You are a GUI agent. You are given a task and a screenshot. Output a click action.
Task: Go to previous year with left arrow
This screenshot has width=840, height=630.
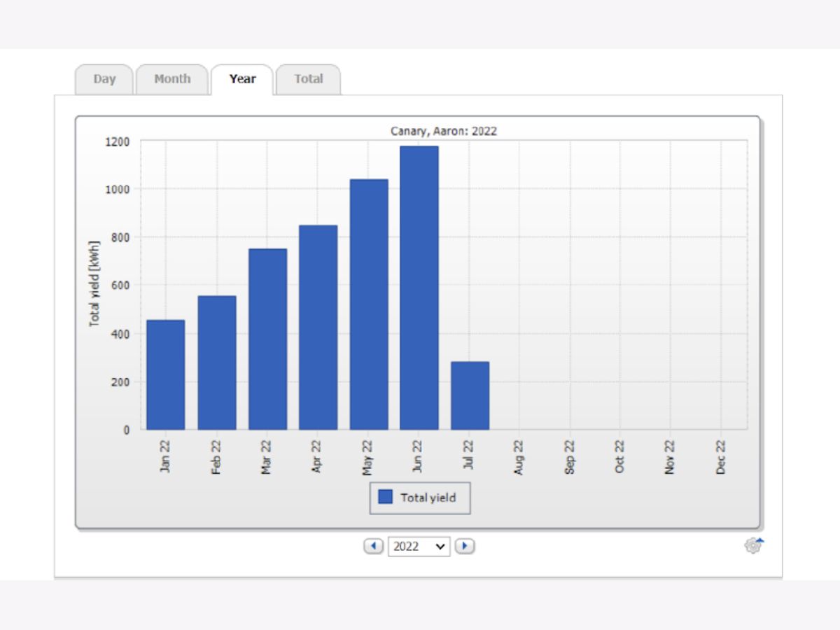tap(374, 546)
